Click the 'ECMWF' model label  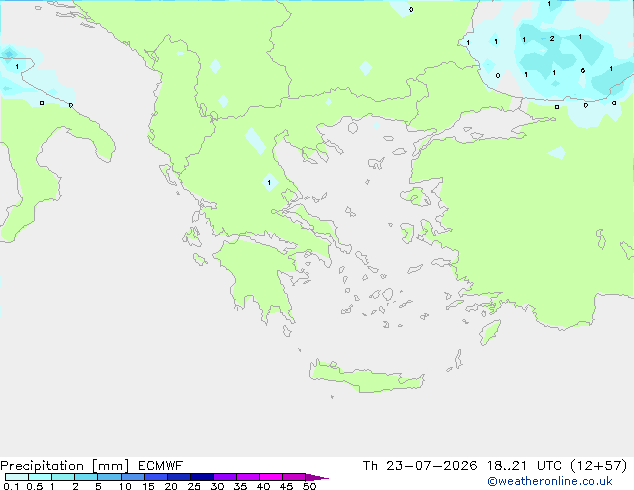161,466
